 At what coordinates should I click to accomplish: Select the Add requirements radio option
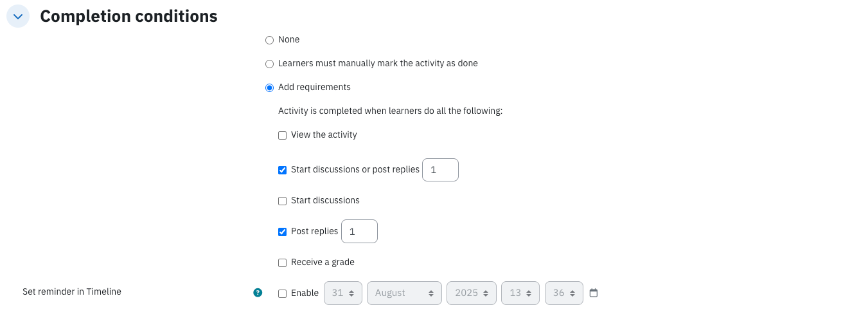tap(270, 88)
